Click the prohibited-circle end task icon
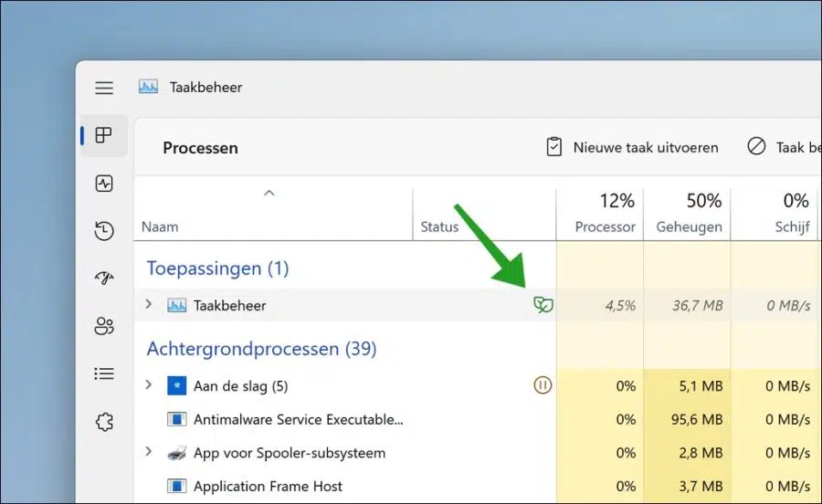 click(756, 146)
